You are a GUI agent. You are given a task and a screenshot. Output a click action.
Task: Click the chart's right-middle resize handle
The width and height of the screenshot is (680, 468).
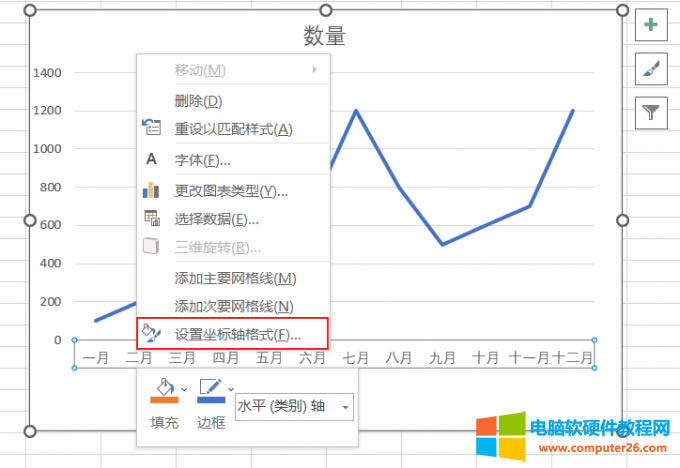pos(622,220)
